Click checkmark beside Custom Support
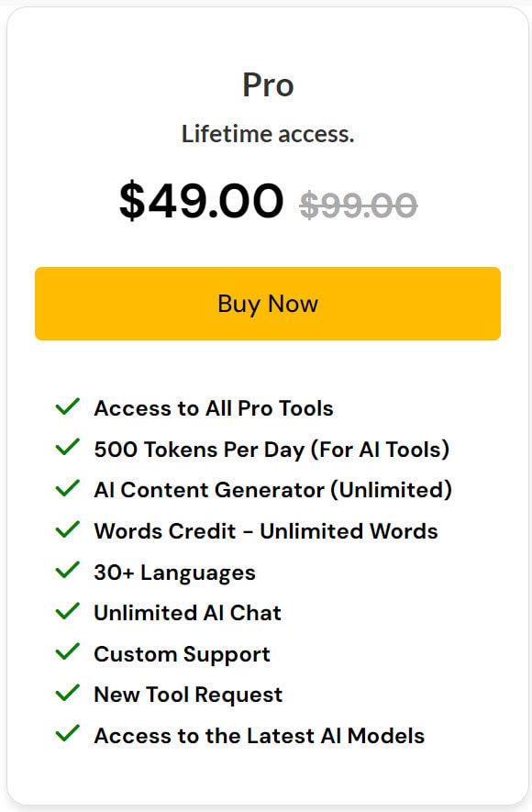Image resolution: width=532 pixels, height=812 pixels. tap(67, 652)
